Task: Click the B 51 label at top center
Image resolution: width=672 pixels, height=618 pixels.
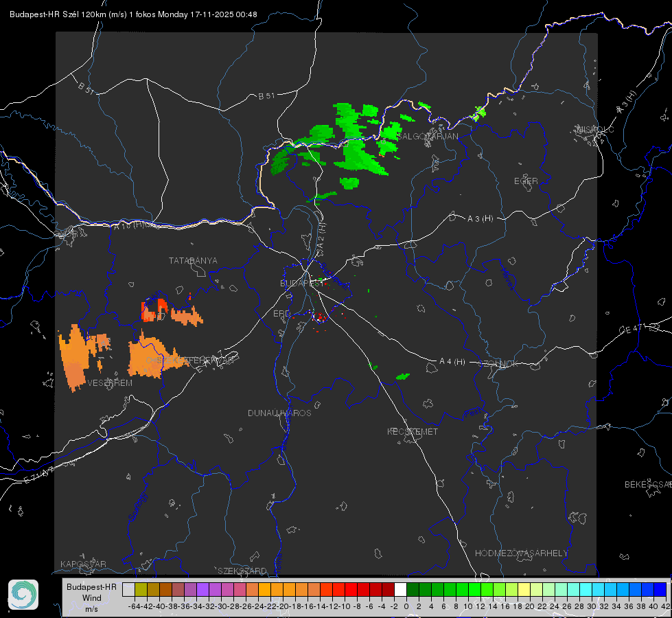Action: coord(266,96)
